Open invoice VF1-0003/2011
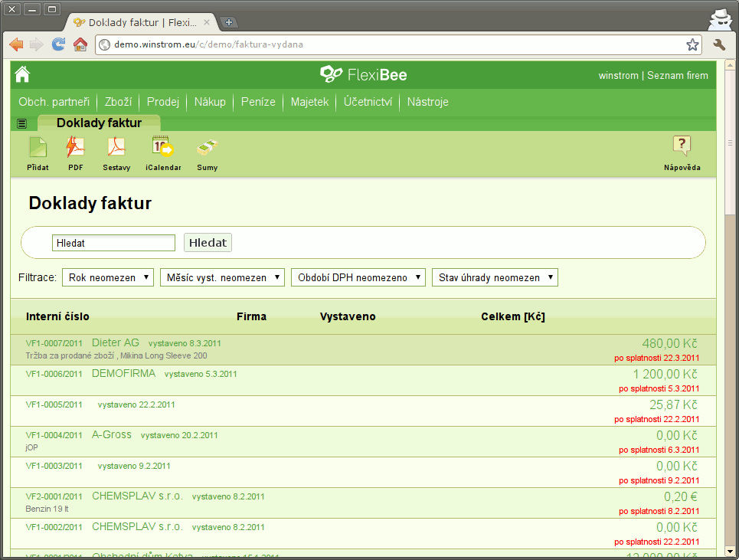Image resolution: width=739 pixels, height=560 pixels. 54,467
